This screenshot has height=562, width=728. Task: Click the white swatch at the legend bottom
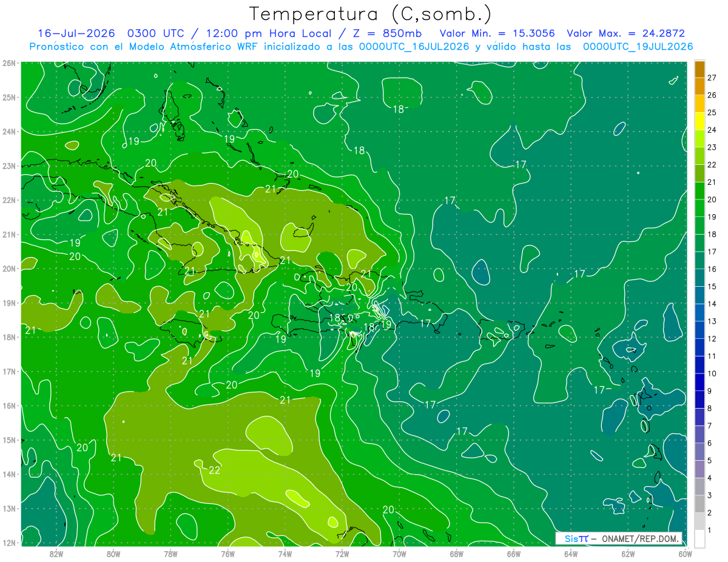(x=699, y=538)
